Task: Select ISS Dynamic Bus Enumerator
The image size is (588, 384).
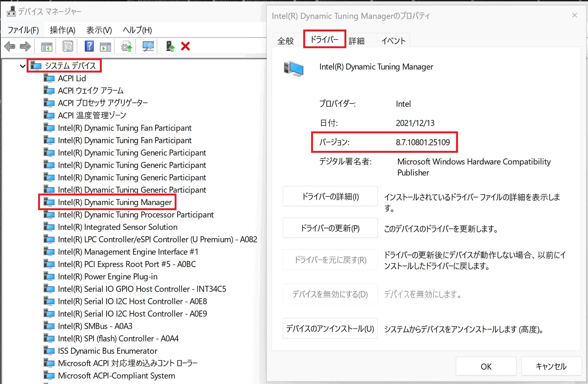Action: [107, 351]
